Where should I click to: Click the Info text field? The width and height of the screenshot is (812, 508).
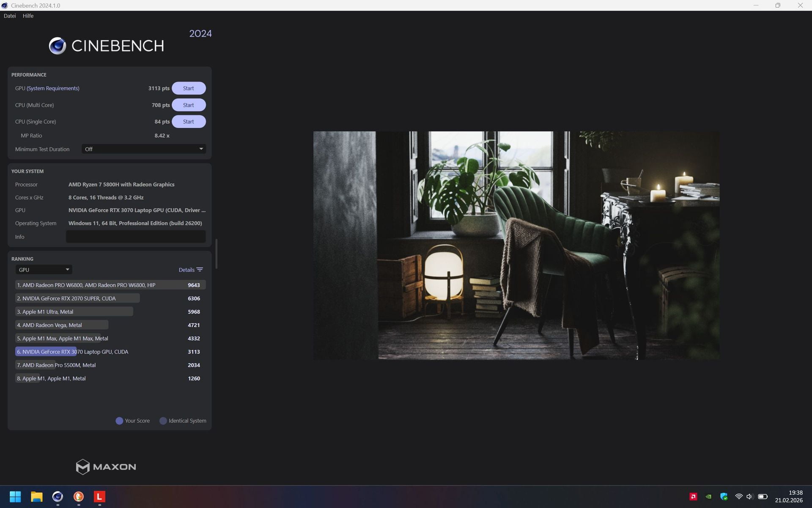pos(136,237)
